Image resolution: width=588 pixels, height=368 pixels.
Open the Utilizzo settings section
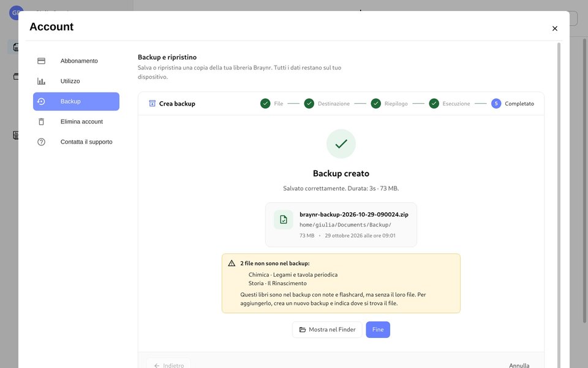pos(76,81)
